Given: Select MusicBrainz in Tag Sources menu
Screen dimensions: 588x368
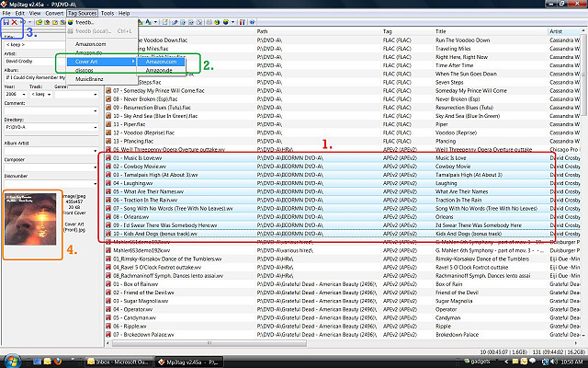Looking at the screenshot, I should click(101, 79).
